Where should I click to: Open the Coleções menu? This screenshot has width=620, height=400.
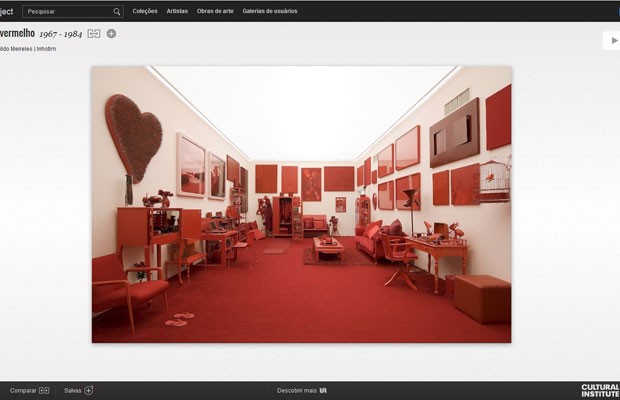click(145, 11)
